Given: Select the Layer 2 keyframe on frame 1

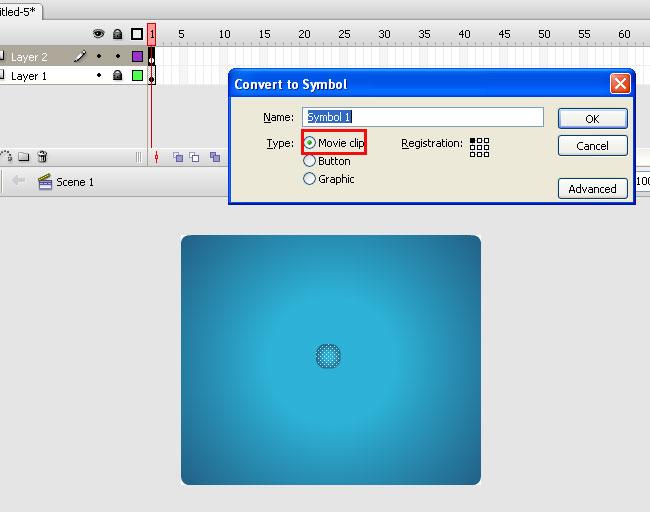Looking at the screenshot, I should (152, 56).
